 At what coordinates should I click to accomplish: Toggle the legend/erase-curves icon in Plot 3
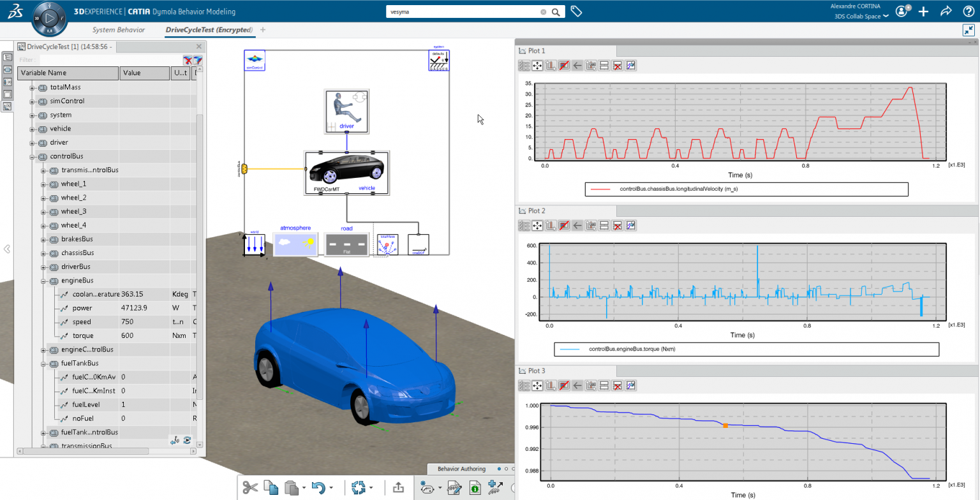tap(564, 385)
